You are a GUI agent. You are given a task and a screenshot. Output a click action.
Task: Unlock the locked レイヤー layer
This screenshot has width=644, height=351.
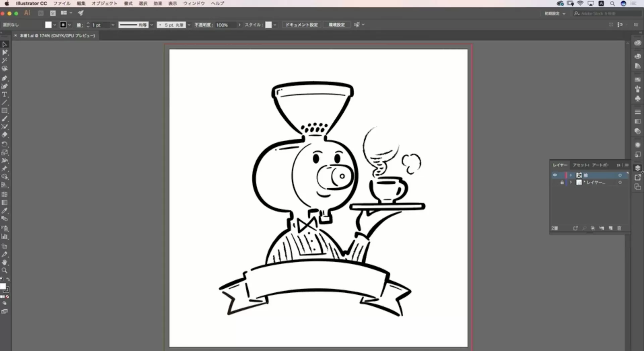562,182
